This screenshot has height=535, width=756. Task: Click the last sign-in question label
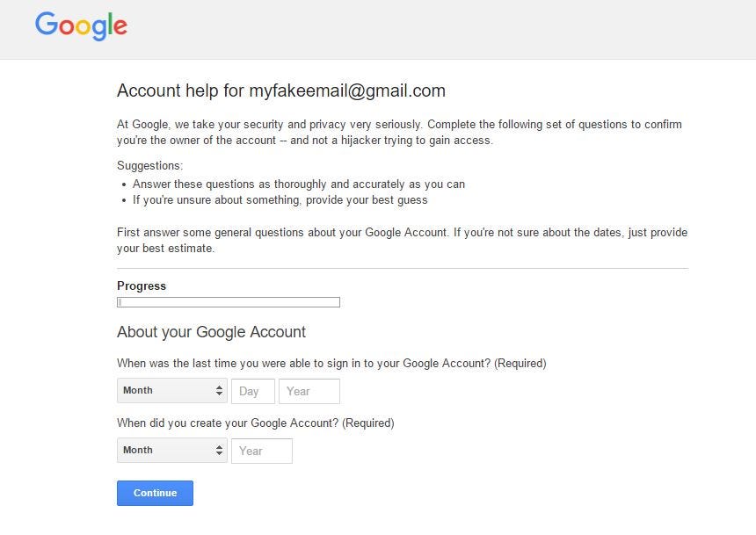[x=331, y=363]
